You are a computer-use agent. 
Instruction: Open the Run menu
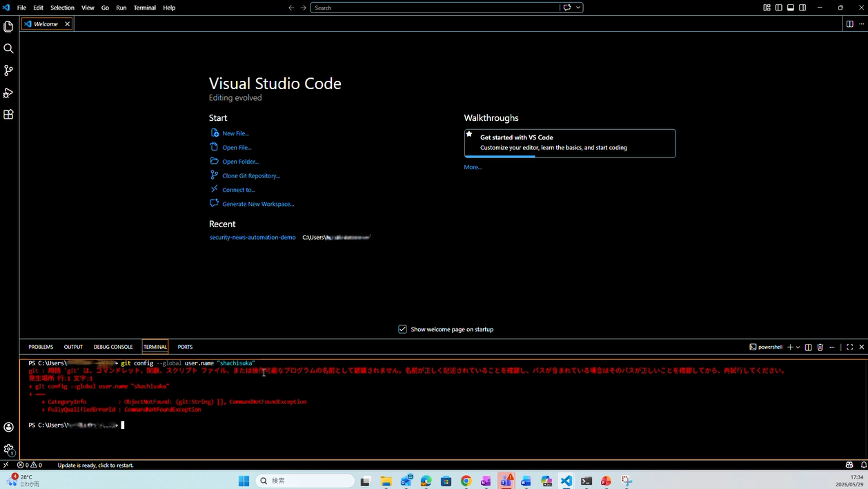click(x=121, y=8)
